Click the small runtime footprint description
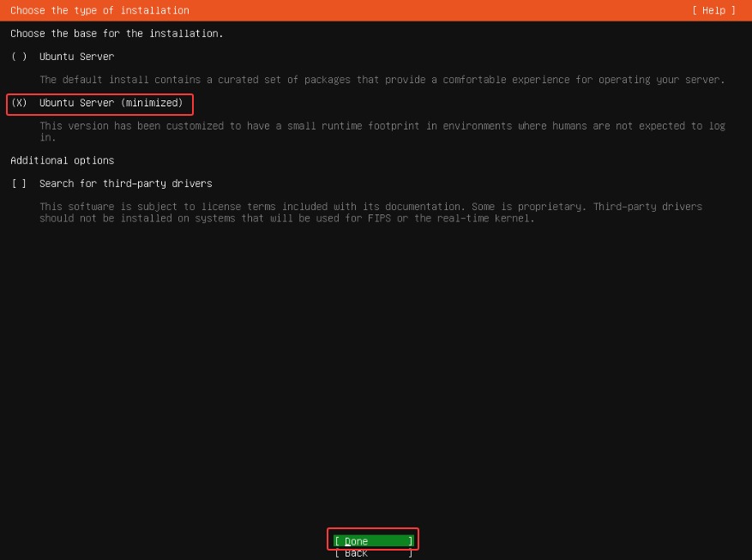Image resolution: width=752 pixels, height=560 pixels. click(x=382, y=126)
